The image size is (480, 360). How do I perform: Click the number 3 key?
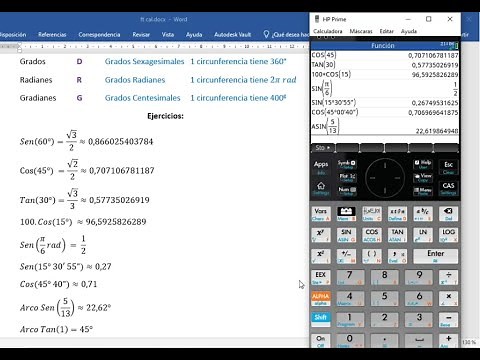pyautogui.click(x=419, y=320)
